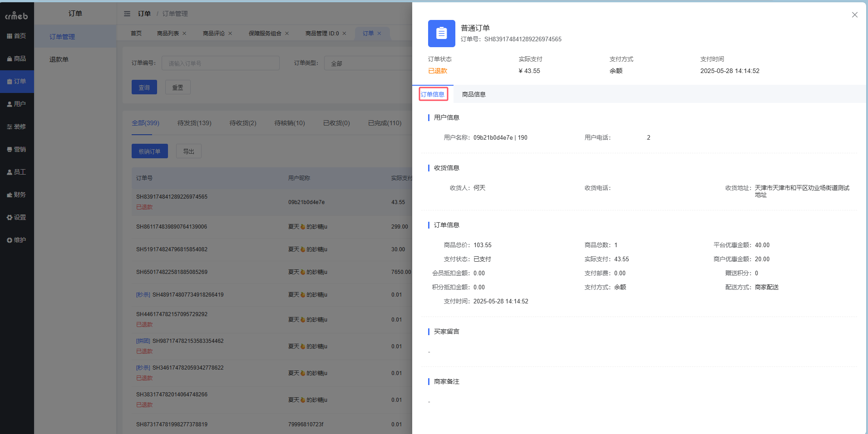Click the 核销订单 button

(149, 151)
